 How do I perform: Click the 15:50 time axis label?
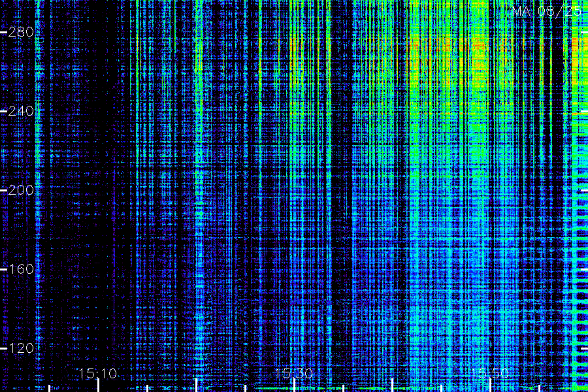tap(490, 374)
